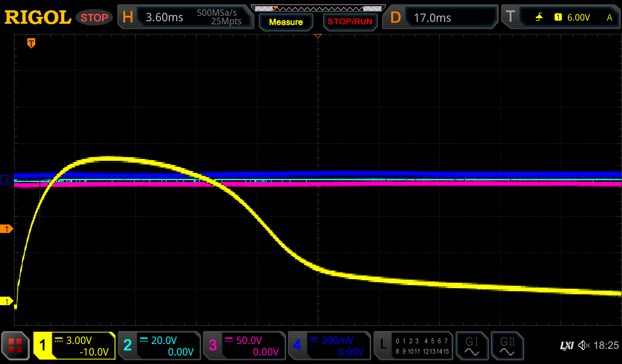Open the GI waveform generator icon
622x364 pixels.
pyautogui.click(x=471, y=346)
